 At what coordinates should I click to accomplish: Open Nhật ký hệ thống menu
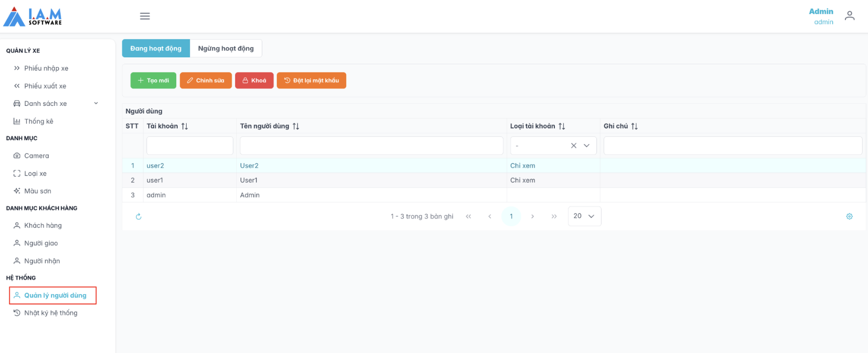pyautogui.click(x=51, y=313)
